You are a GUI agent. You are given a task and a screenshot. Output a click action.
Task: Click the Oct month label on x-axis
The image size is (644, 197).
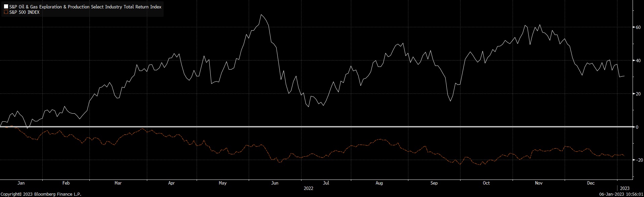coord(486,183)
